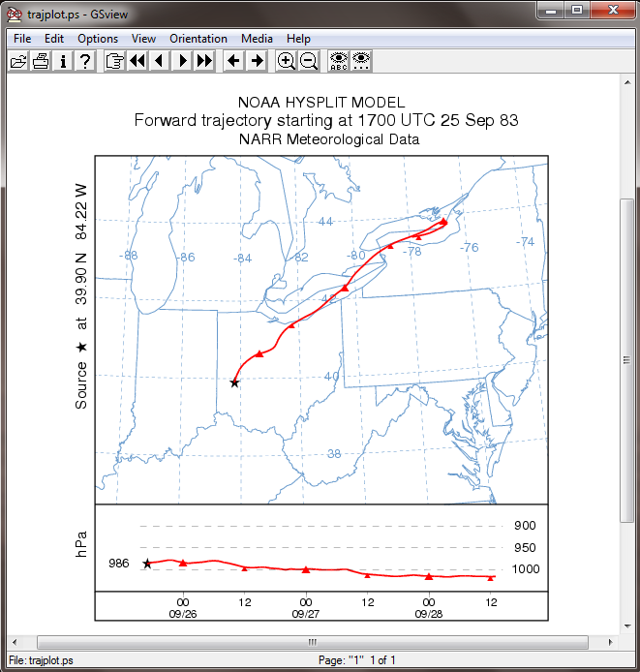Open the Options menu
The width and height of the screenshot is (640, 672).
98,39
